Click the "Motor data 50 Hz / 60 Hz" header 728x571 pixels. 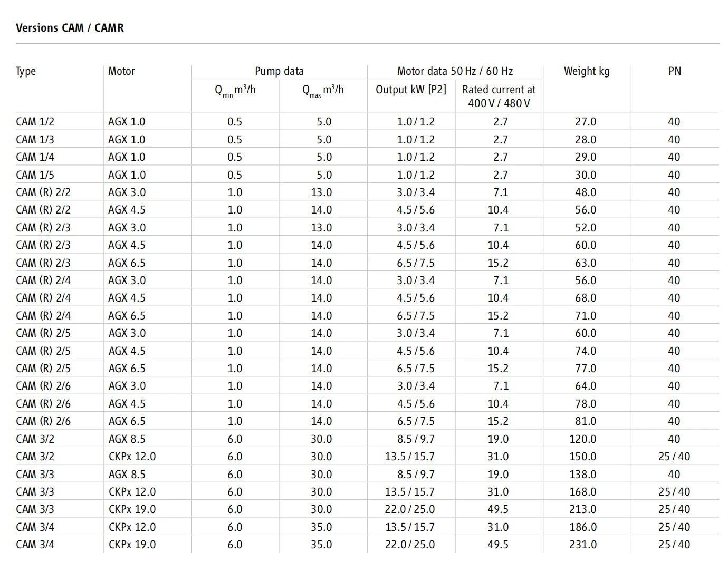(x=455, y=71)
